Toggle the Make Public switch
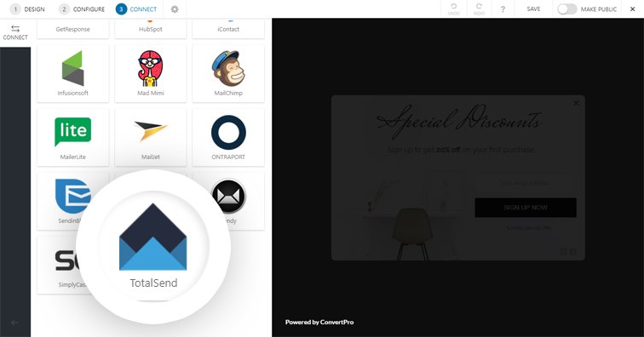The width and height of the screenshot is (644, 337). point(567,9)
